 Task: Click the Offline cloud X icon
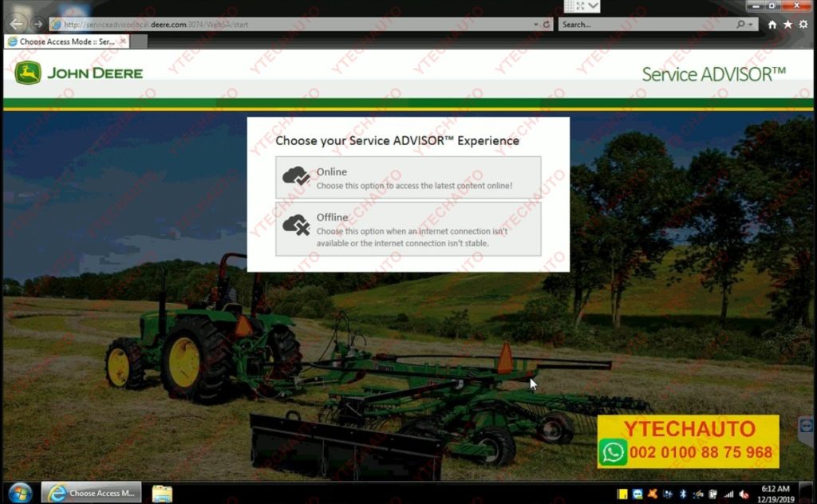[295, 225]
